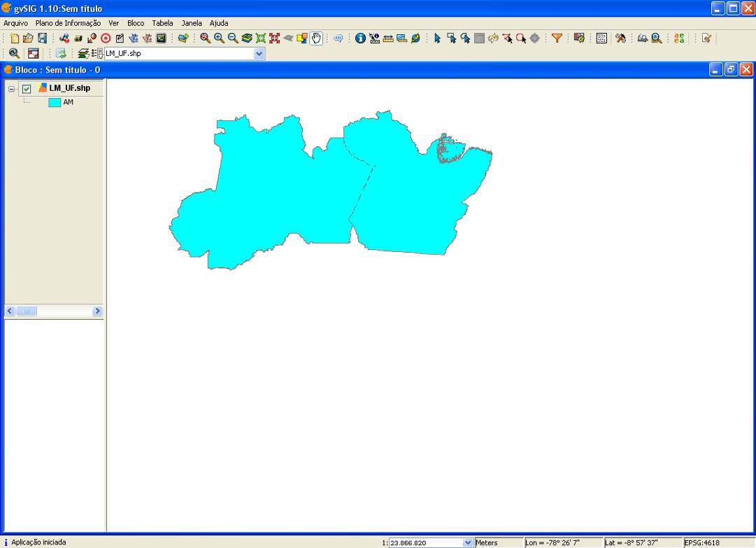The height and width of the screenshot is (548, 756).
Task: Click the dotted-pattern square icon in toolbar
Action: click(601, 38)
